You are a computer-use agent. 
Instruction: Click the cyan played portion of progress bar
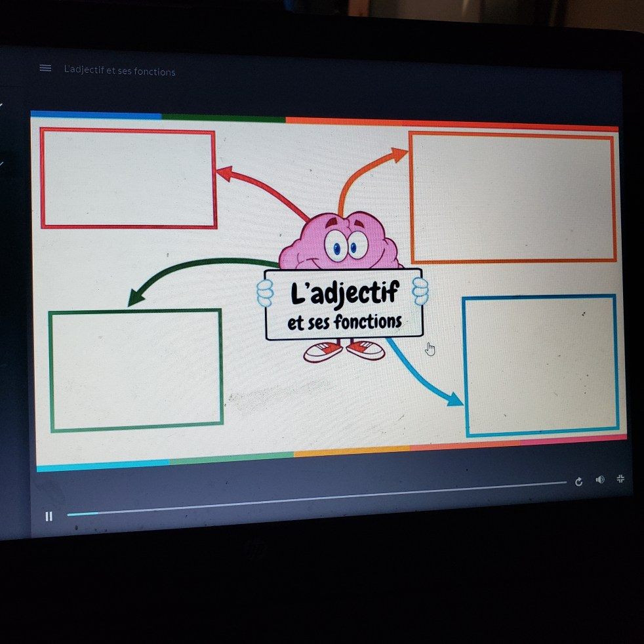pyautogui.click(x=82, y=514)
